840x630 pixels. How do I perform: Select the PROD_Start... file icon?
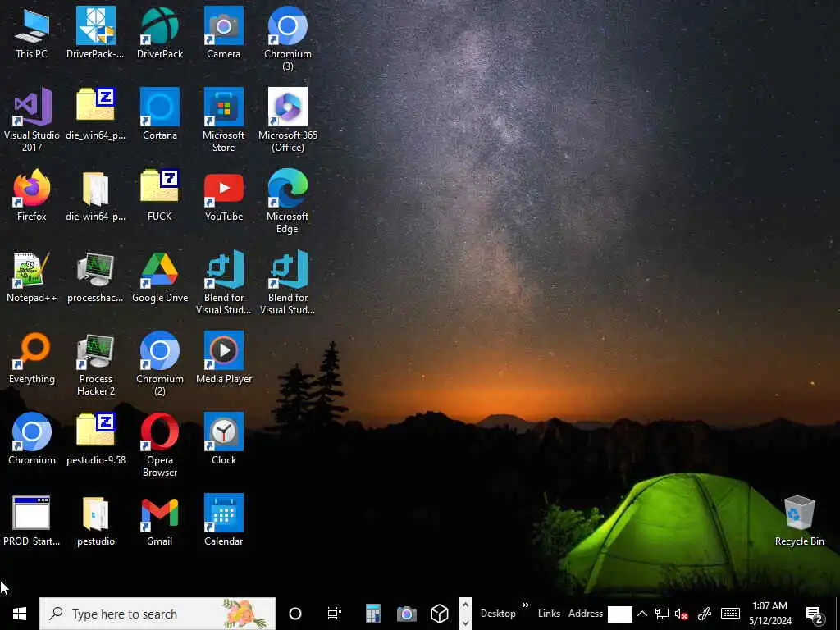point(32,520)
